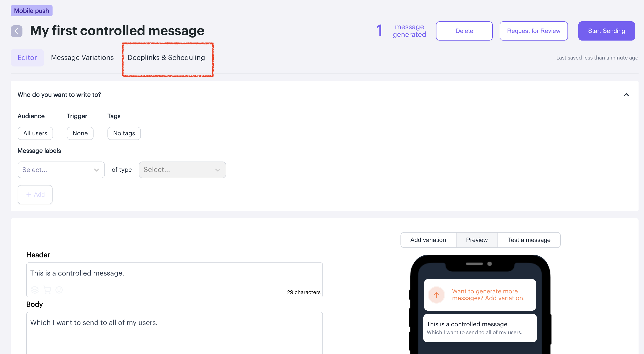
Task: Open the "of type" Select dropdown
Action: click(x=182, y=170)
